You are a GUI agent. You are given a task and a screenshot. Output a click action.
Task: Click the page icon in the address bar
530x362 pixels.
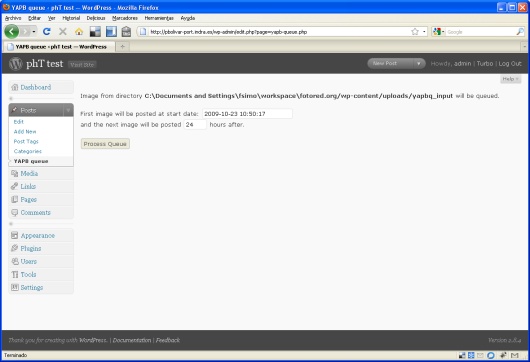[x=143, y=32]
